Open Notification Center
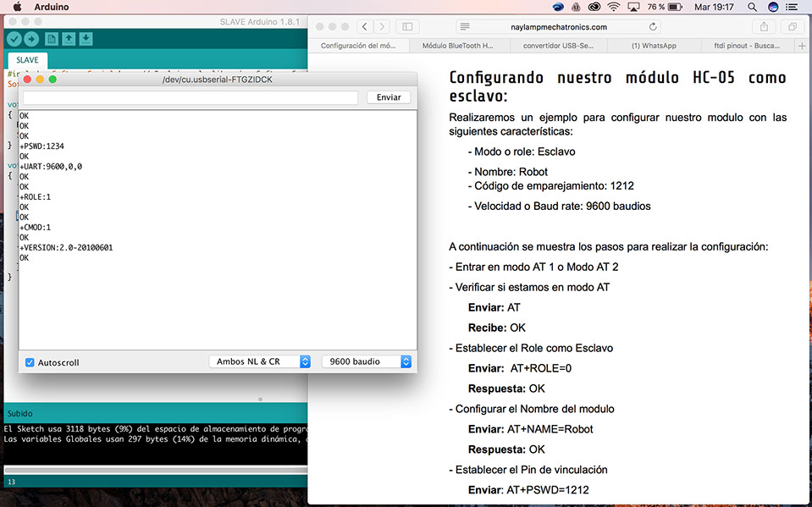The width and height of the screenshot is (812, 507). pyautogui.click(x=792, y=7)
